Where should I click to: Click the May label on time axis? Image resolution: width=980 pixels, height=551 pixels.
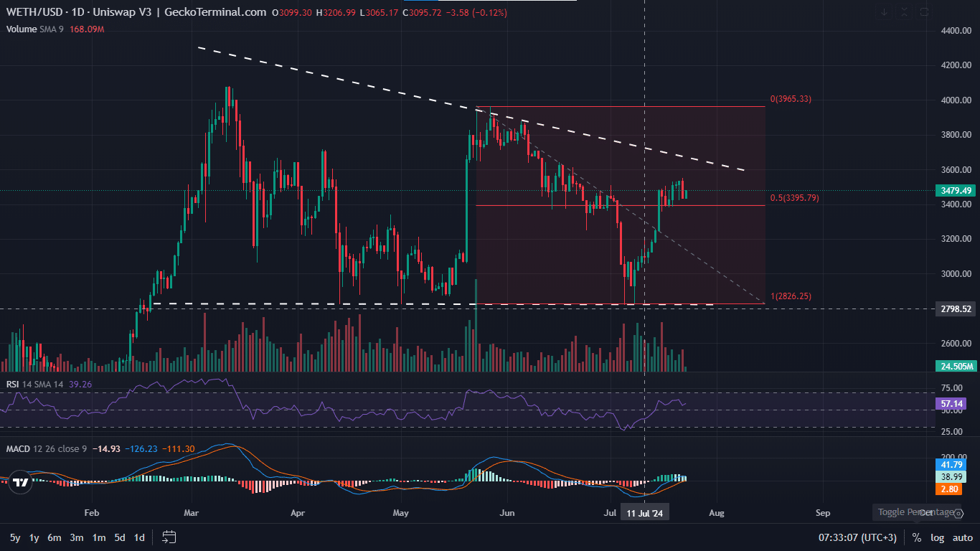pyautogui.click(x=401, y=513)
